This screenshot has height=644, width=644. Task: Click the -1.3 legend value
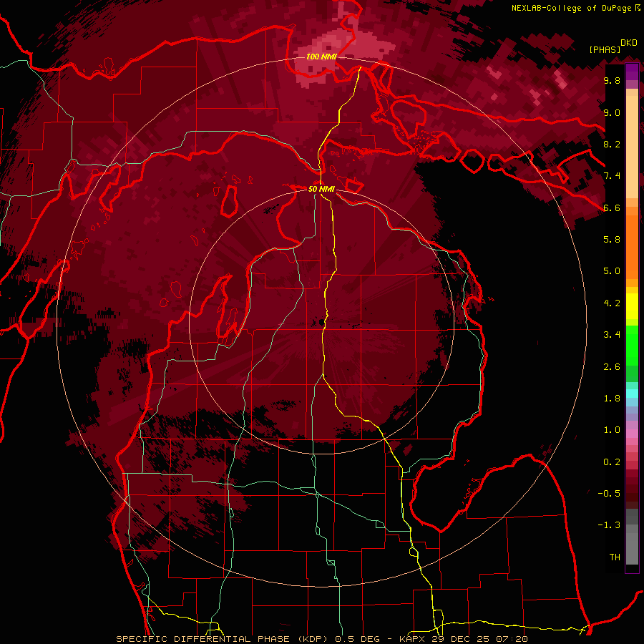coord(609,525)
